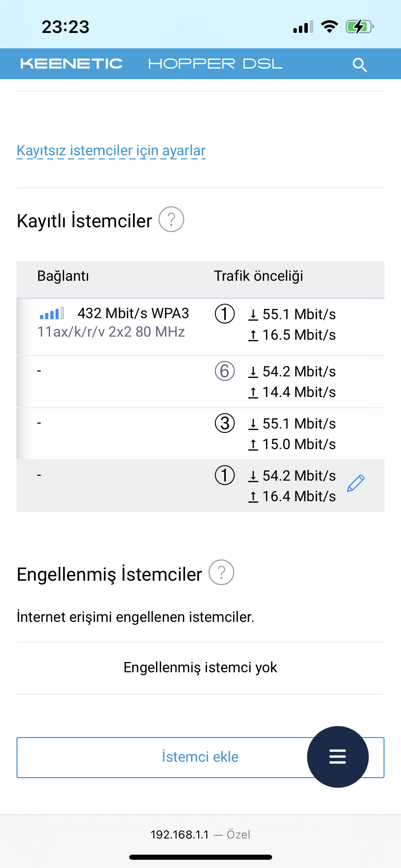This screenshot has height=868, width=401.
Task: Edit the last client with pencil icon
Action: pyautogui.click(x=356, y=483)
